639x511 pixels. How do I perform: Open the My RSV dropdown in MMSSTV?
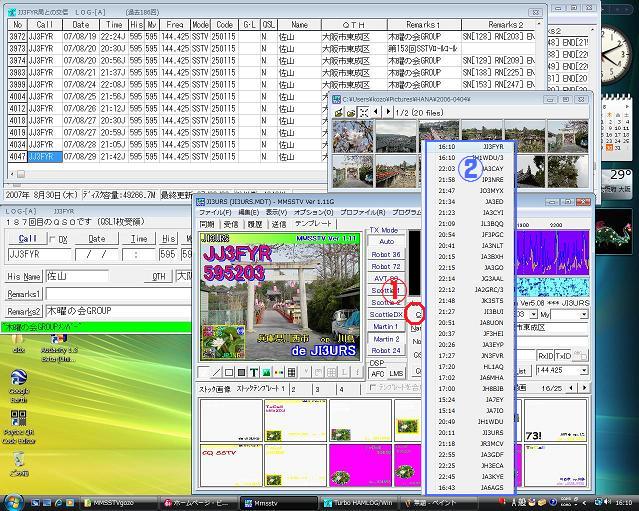pyautogui.click(x=584, y=314)
